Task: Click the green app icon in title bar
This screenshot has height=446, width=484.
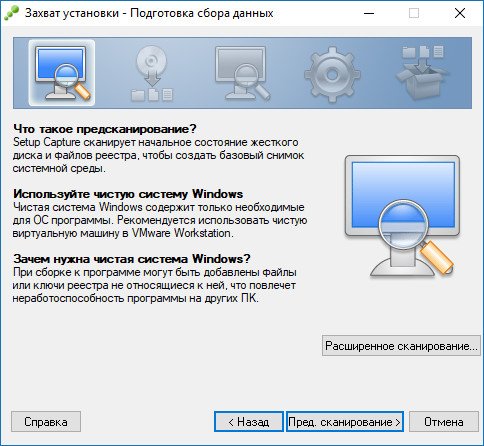Action: coord(11,13)
